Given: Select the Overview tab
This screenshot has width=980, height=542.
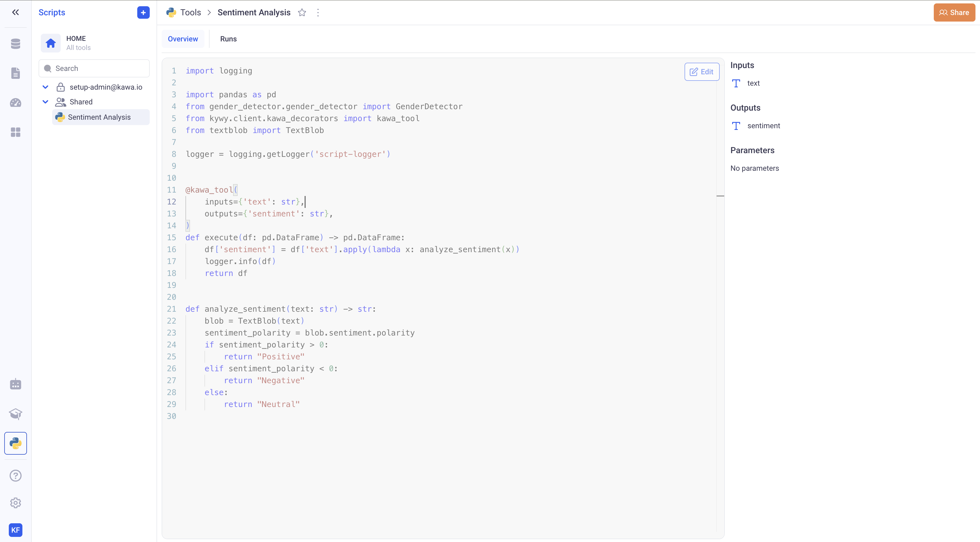Looking at the screenshot, I should tap(183, 39).
